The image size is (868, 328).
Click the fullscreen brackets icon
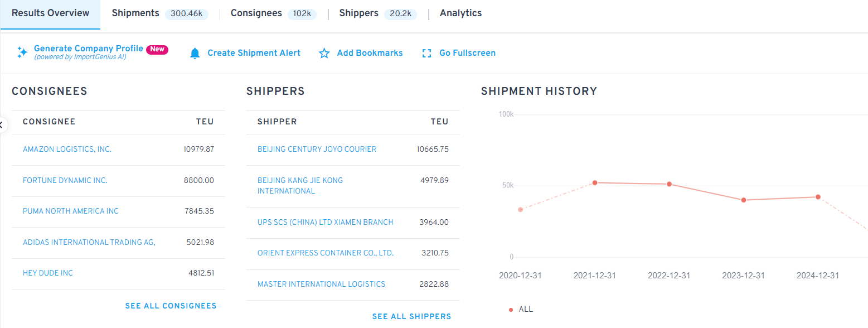427,53
